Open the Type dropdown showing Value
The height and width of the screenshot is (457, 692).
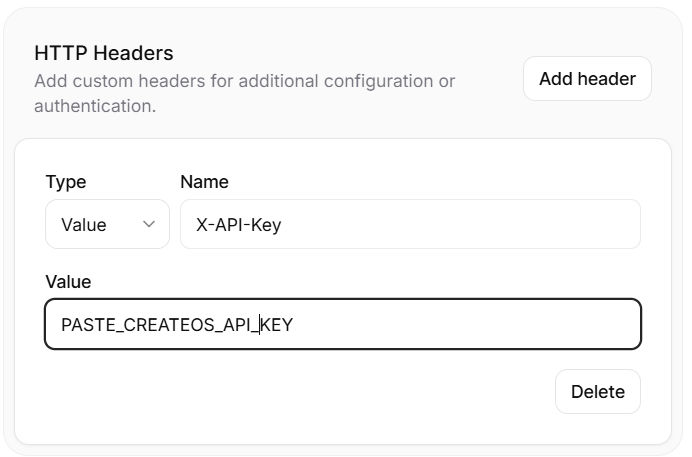point(107,225)
